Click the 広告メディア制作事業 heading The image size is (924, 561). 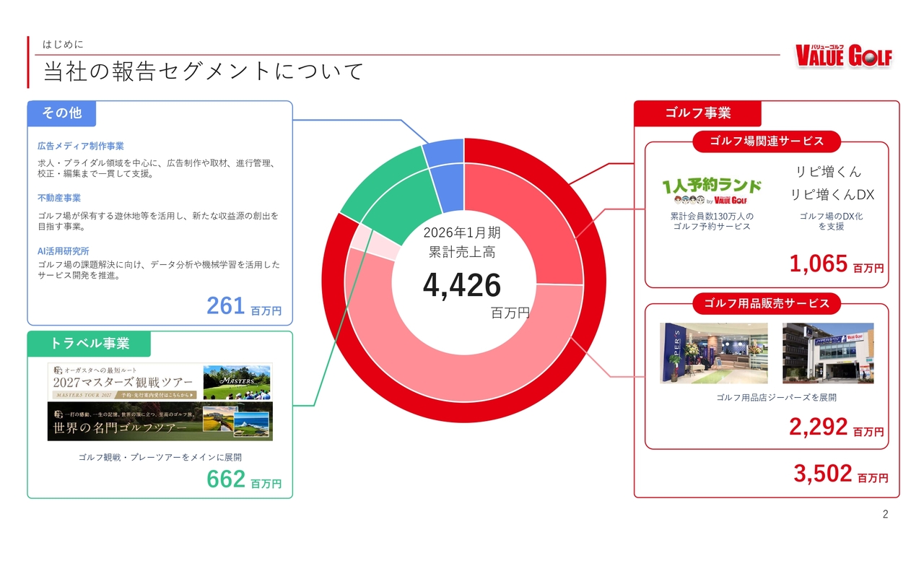click(81, 147)
